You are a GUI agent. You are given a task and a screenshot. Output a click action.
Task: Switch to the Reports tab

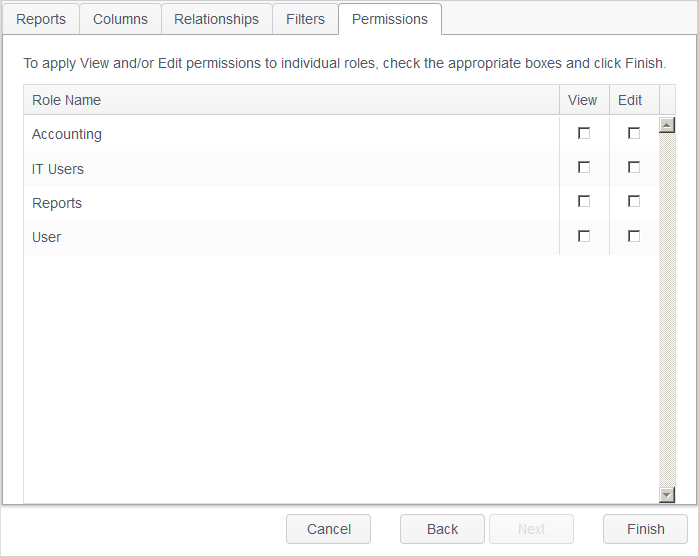click(41, 19)
